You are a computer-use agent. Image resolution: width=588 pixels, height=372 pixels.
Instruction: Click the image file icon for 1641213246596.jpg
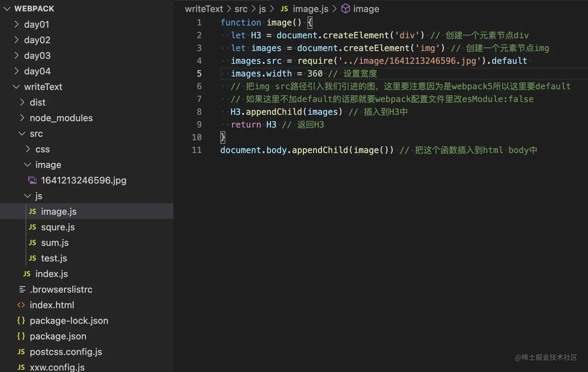[x=33, y=180]
